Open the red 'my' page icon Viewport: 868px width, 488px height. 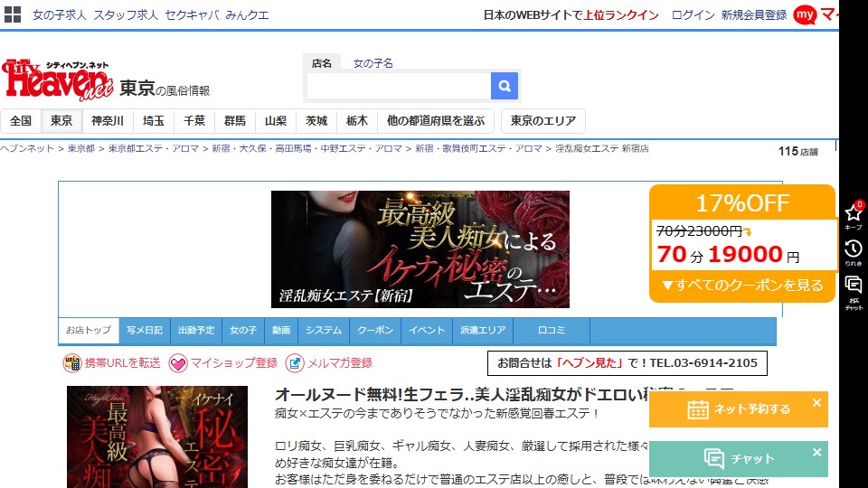(x=805, y=15)
